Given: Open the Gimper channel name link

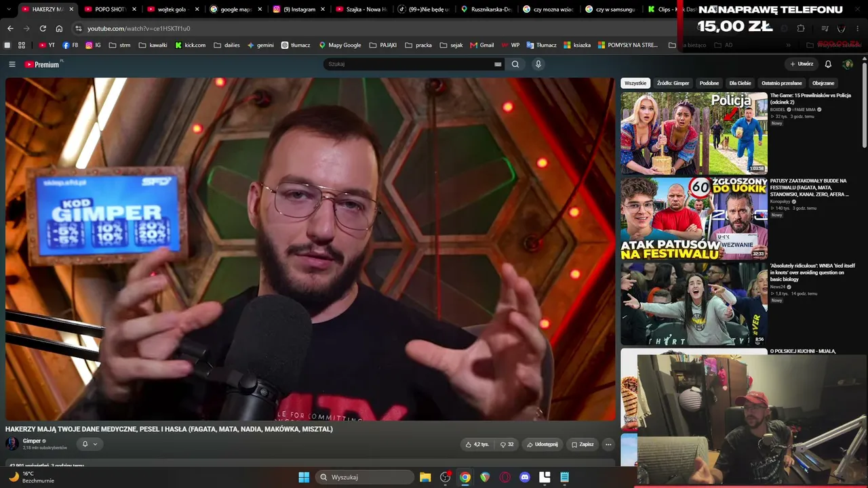Looking at the screenshot, I should (32, 441).
